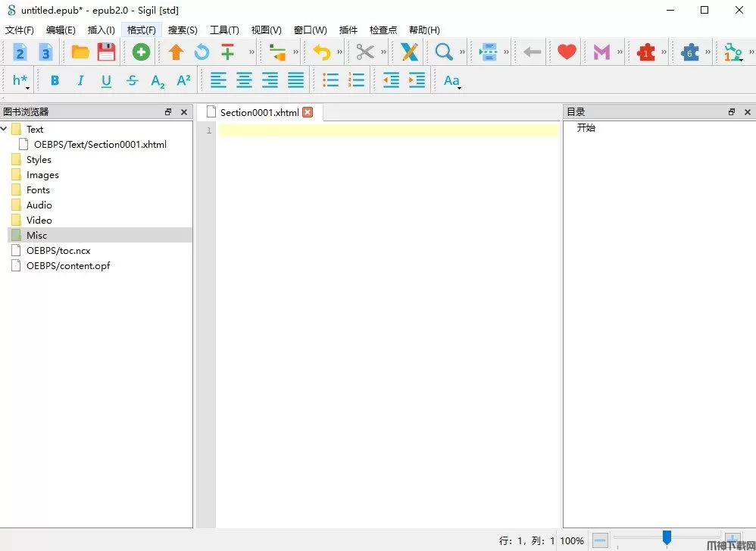Open the 工具(T) menu
This screenshot has height=551, width=756.
click(x=224, y=30)
